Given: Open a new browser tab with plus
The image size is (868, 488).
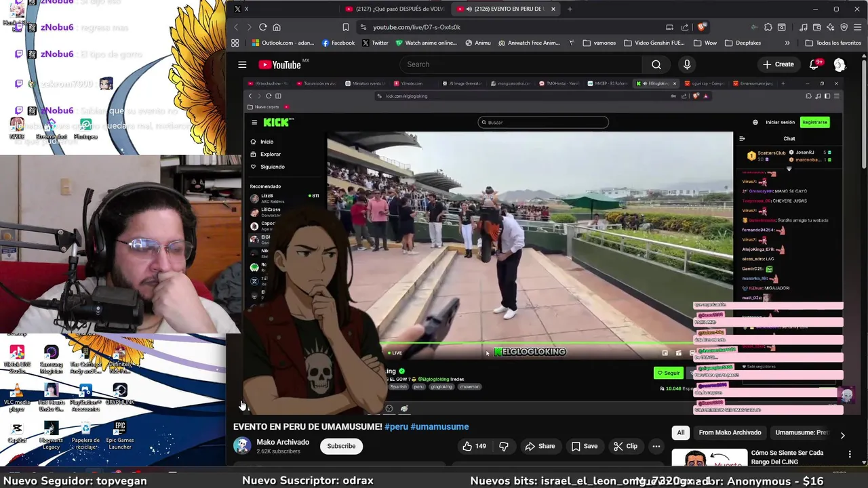Looking at the screenshot, I should [x=570, y=9].
